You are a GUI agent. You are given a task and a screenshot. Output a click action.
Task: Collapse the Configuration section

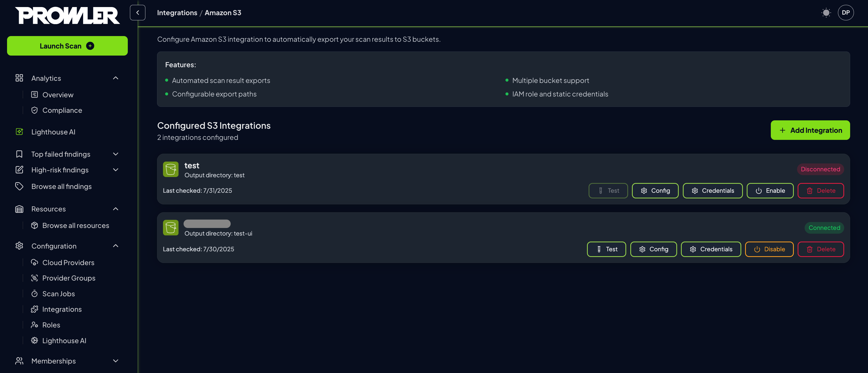pyautogui.click(x=116, y=246)
